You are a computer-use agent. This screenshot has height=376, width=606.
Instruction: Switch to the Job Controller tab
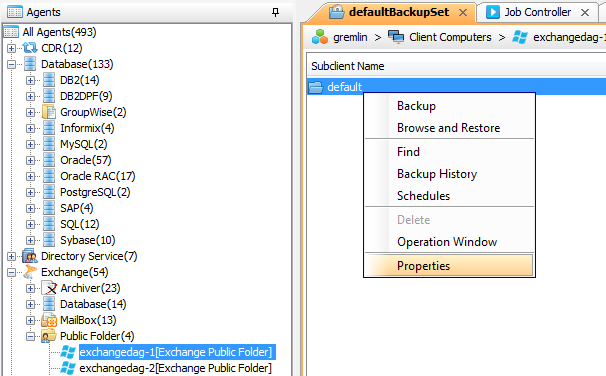(537, 12)
